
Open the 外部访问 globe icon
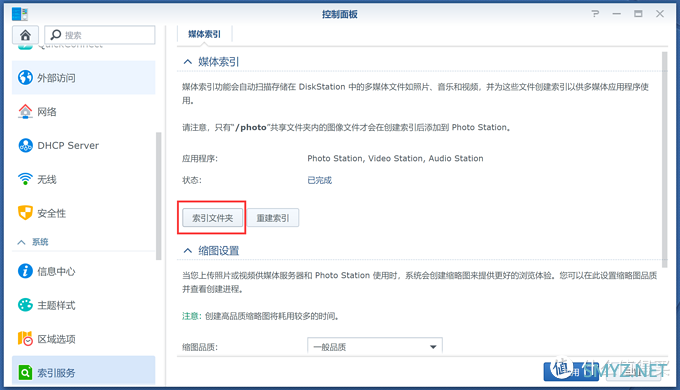pos(25,78)
